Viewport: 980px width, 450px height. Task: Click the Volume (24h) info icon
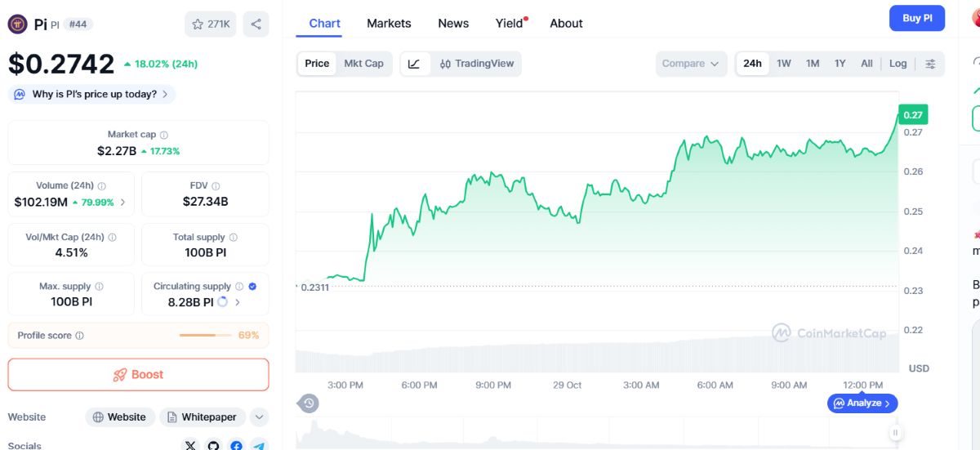pos(102,186)
